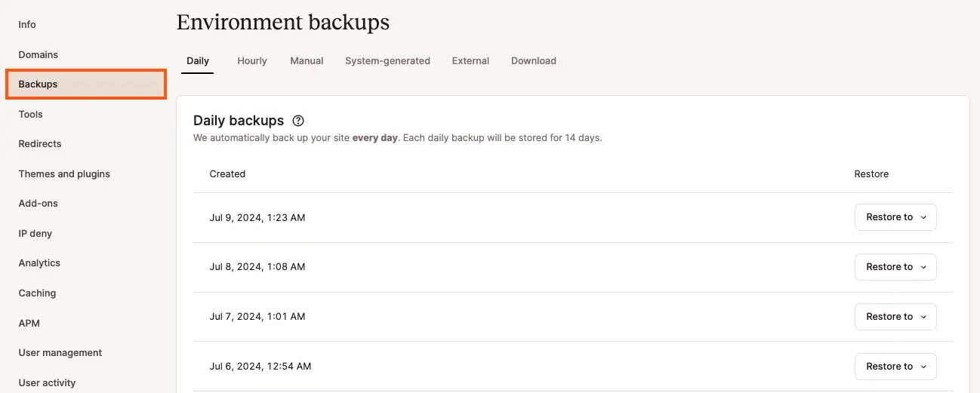980x393 pixels.
Task: Open Restore to dropdown for Jul 9 backup
Action: (895, 217)
